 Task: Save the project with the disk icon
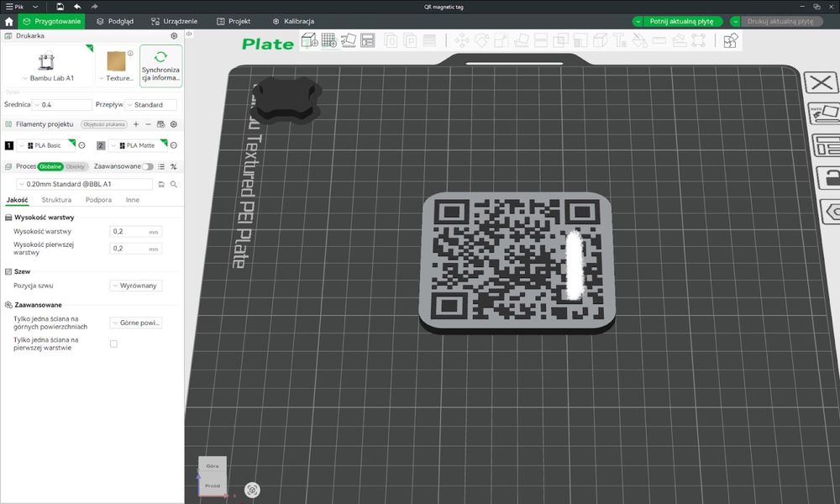coord(60,7)
